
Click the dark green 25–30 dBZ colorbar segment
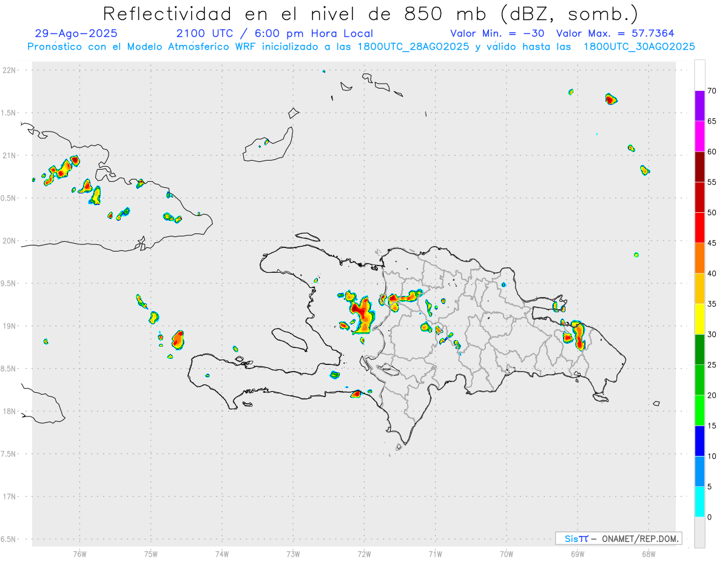[699, 350]
